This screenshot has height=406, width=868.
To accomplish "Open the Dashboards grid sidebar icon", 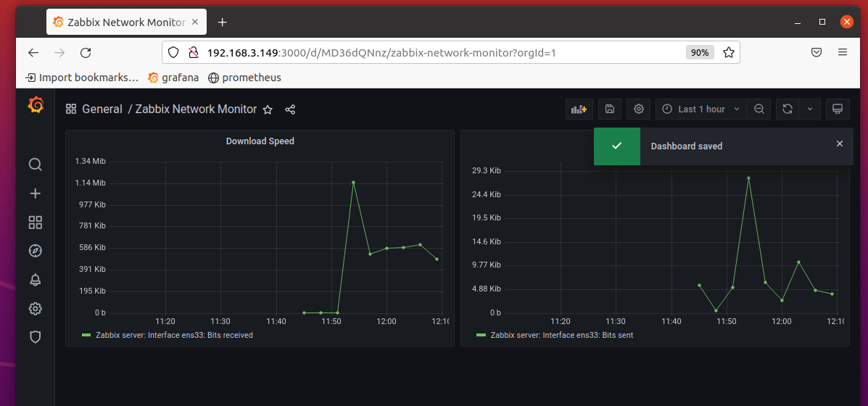I will click(x=36, y=223).
